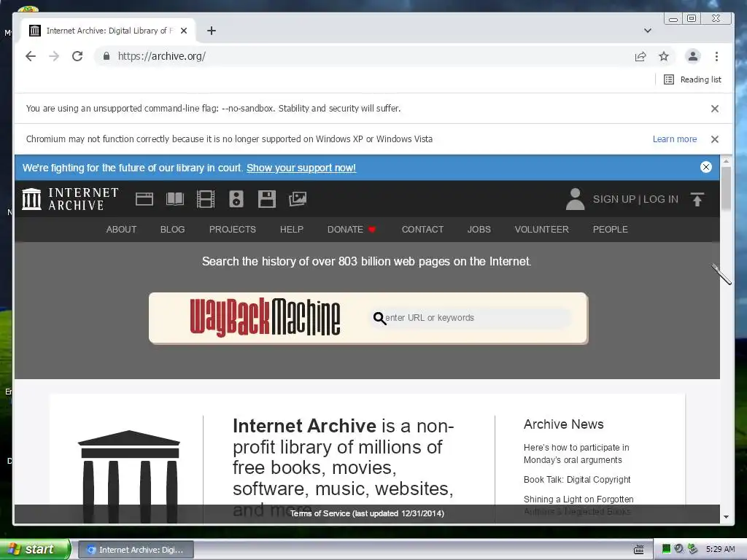Close the blue court support banner
Screen dimensions: 747x560
pyautogui.click(x=706, y=167)
